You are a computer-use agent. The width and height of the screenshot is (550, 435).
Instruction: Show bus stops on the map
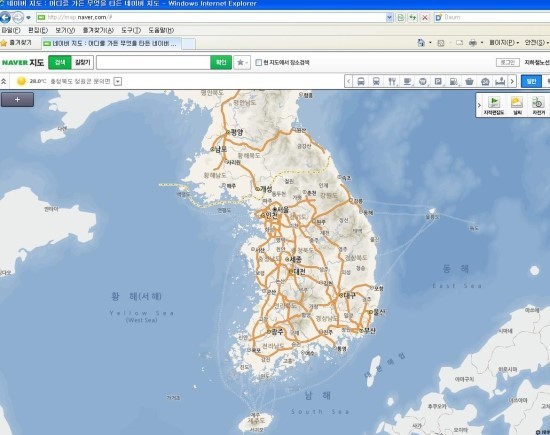361,81
